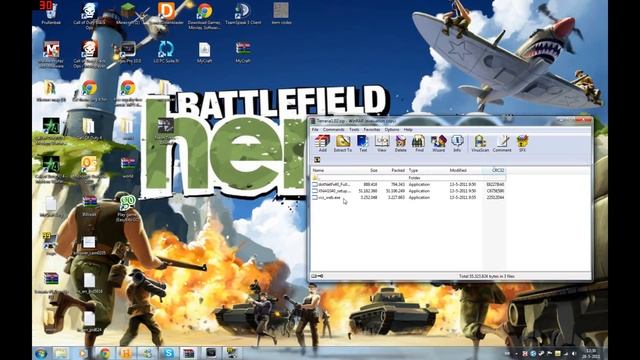Click the up one level icon below toolbar
This screenshot has width=640, height=360.
[317, 160]
